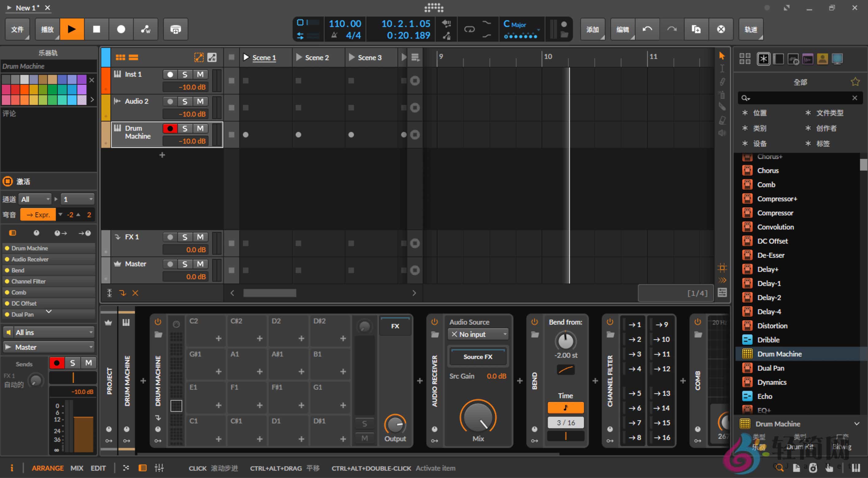Select the grid layout icon in clip launcher
Viewport: 868px width, 478px height.
121,57
